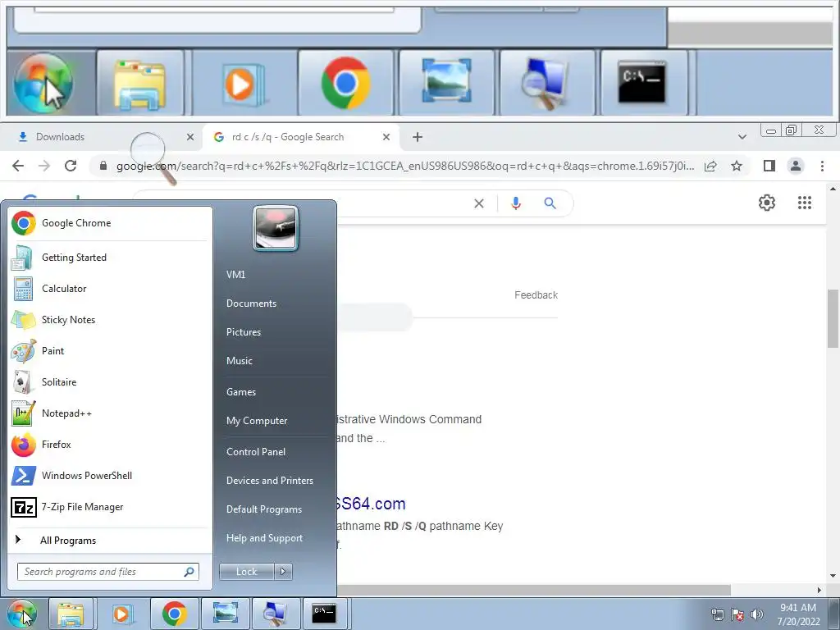The height and width of the screenshot is (630, 840).
Task: Open File Explorer from taskbar
Action: coord(71,614)
